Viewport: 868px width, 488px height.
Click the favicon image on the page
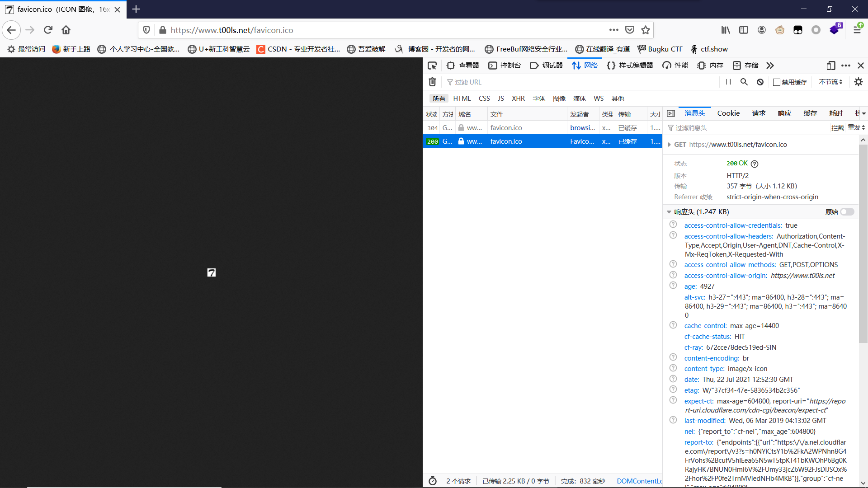point(212,272)
